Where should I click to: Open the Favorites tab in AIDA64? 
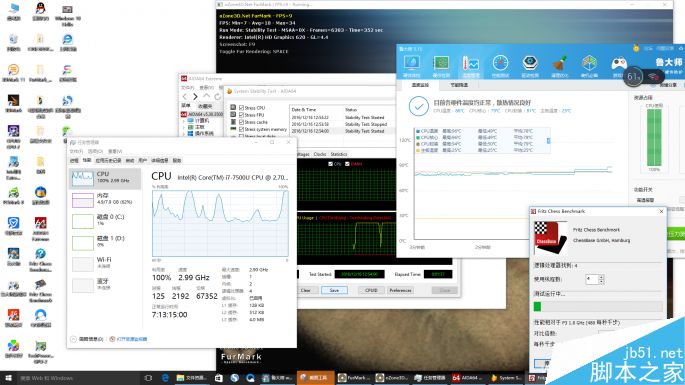[205, 106]
